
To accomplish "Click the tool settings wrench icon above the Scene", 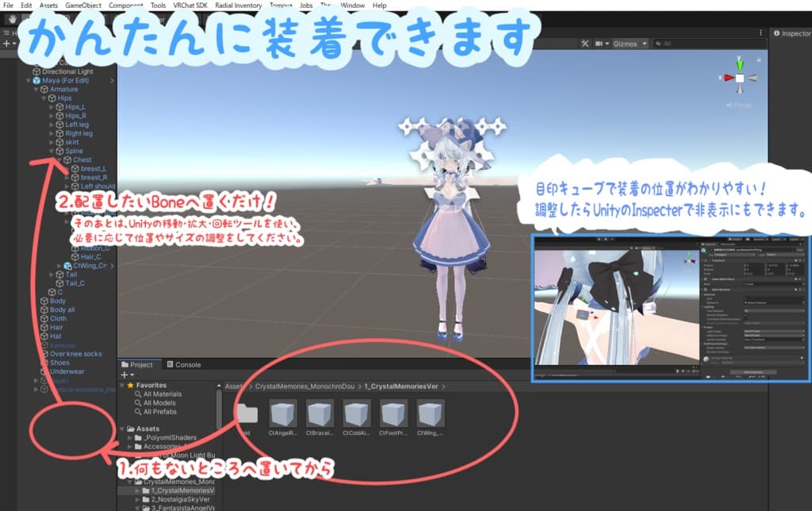I will [x=584, y=44].
